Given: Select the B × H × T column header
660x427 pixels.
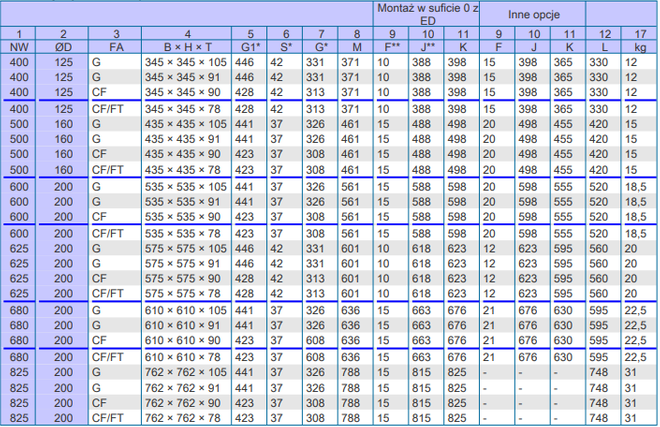Looking at the screenshot, I should click(x=185, y=47).
